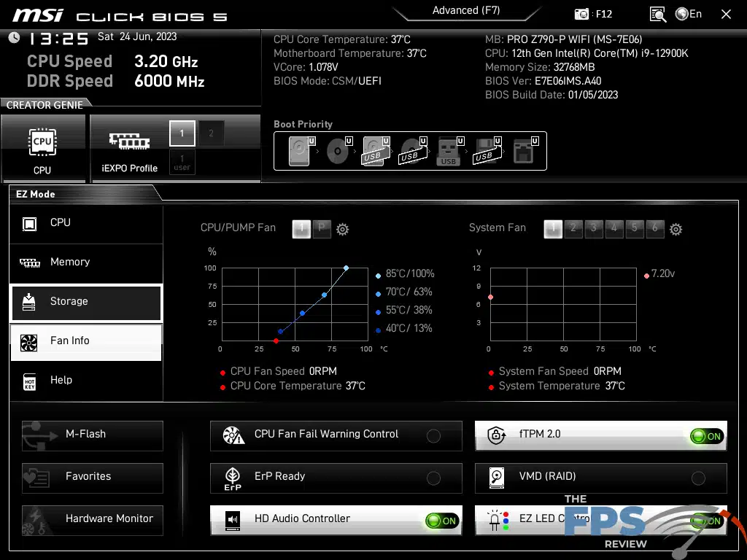Switch to Advanced (F7) mode
Image resolution: width=747 pixels, height=560 pixels.
tap(466, 11)
